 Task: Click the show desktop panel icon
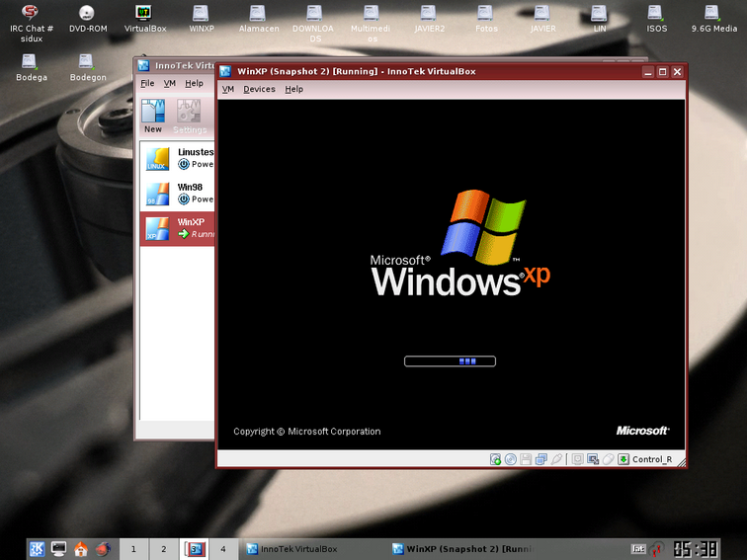pyautogui.click(x=58, y=549)
